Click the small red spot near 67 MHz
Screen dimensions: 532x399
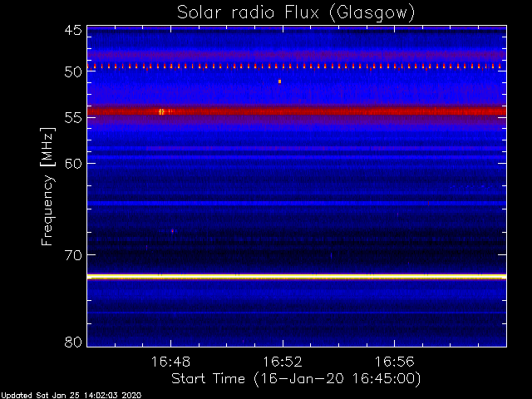pyautogui.click(x=173, y=231)
